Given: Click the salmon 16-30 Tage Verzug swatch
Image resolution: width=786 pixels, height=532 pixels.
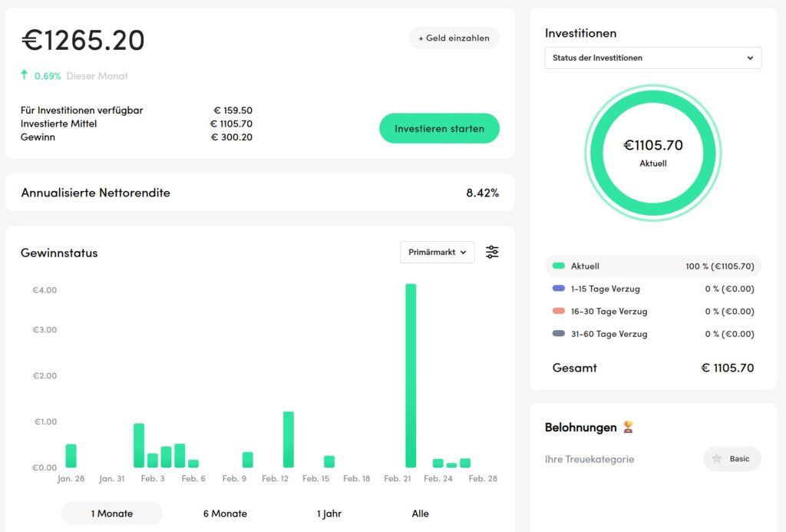Looking at the screenshot, I should coord(558,312).
